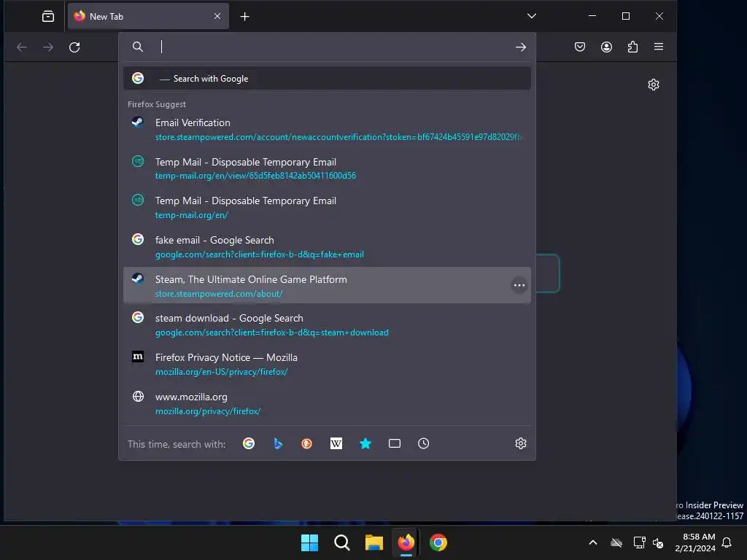747x560 pixels.
Task: Open the Windows Start menu
Action: [x=309, y=542]
